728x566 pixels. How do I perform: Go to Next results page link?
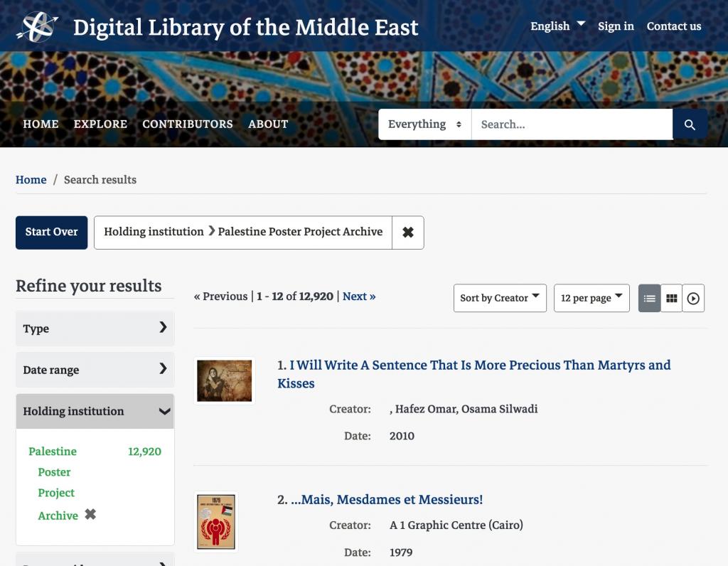pyautogui.click(x=359, y=297)
